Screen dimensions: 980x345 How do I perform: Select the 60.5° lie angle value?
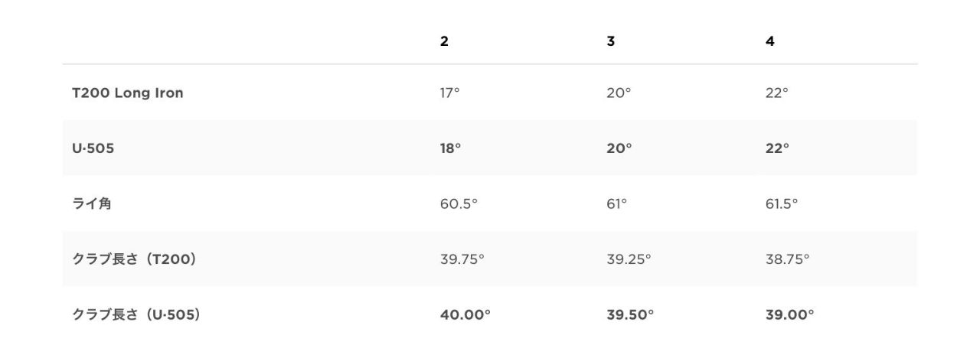click(x=459, y=204)
